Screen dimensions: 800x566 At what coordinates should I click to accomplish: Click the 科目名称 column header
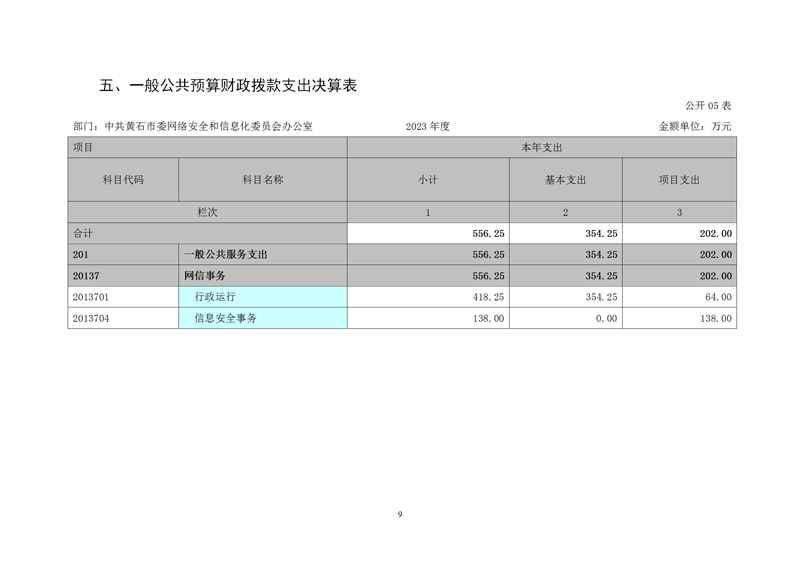pos(263,180)
